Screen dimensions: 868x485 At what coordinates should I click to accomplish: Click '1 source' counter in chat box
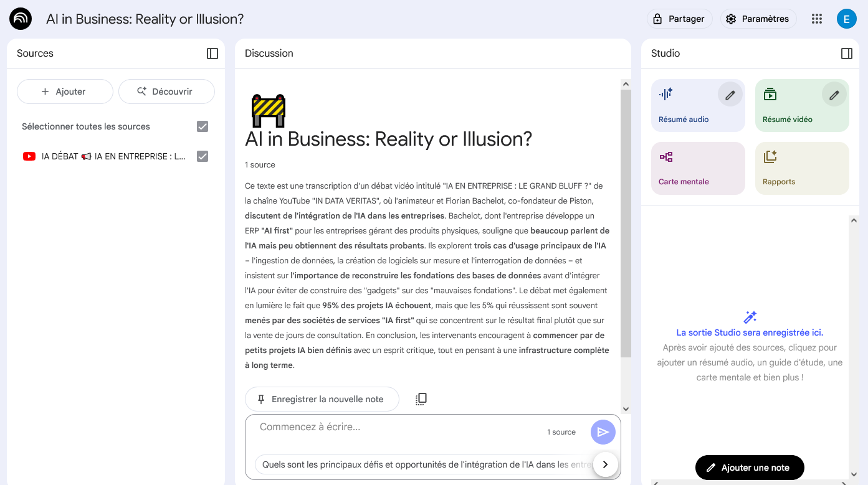[x=561, y=432]
